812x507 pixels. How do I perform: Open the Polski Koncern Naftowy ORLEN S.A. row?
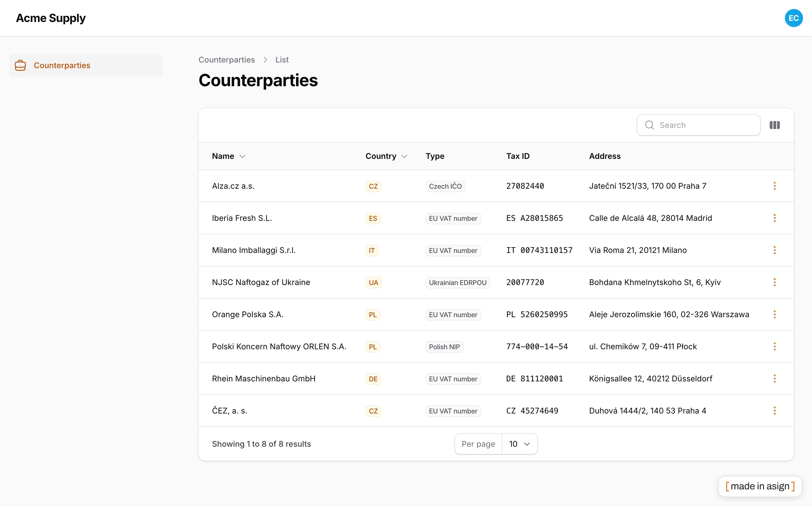pyautogui.click(x=496, y=347)
